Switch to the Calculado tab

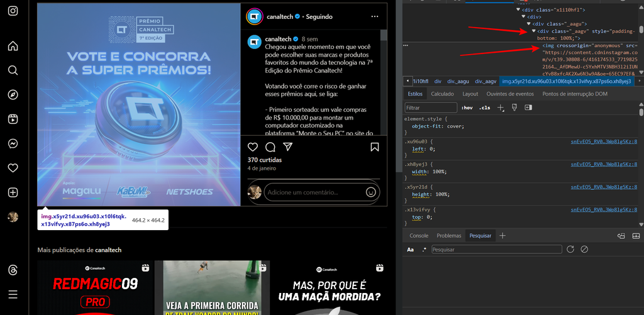[x=442, y=94]
